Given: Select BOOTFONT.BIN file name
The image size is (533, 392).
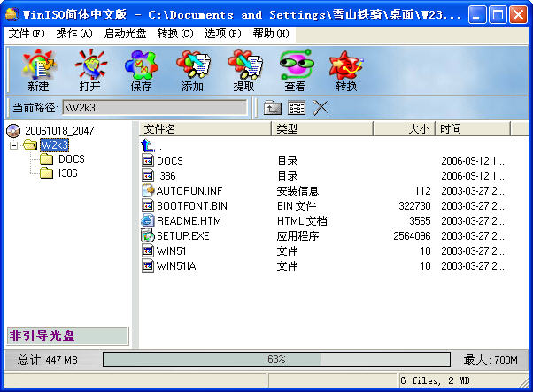Looking at the screenshot, I should [192, 206].
